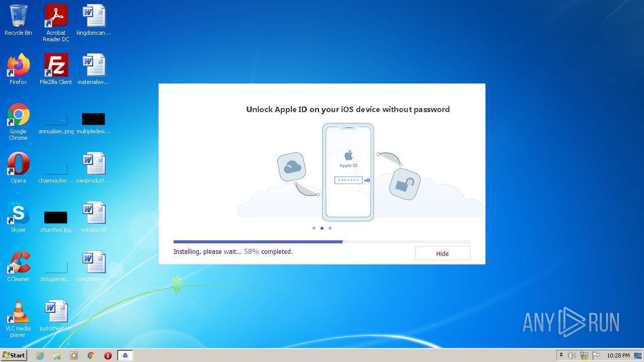This screenshot has width=644, height=362.
Task: Select votelos.rtf document icon
Action: pyautogui.click(x=94, y=217)
